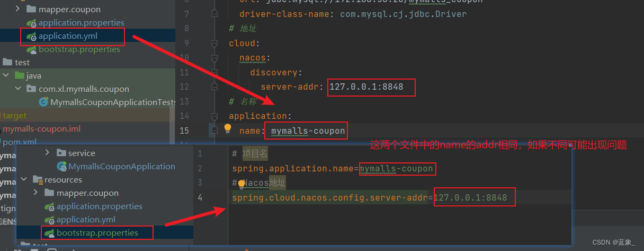Click the lightbulb intention icon on line 15
The image size is (644, 251).
click(x=228, y=128)
